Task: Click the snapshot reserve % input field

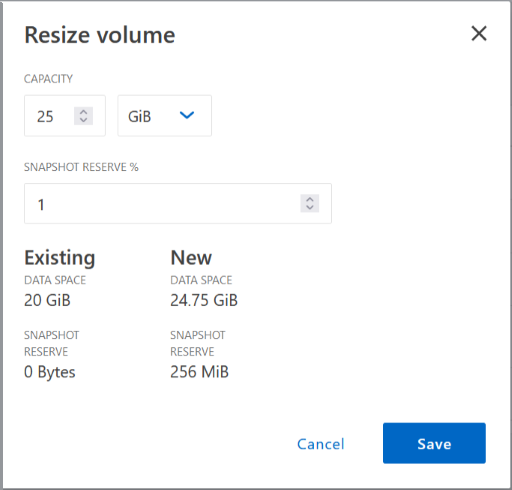Action: pos(178,203)
